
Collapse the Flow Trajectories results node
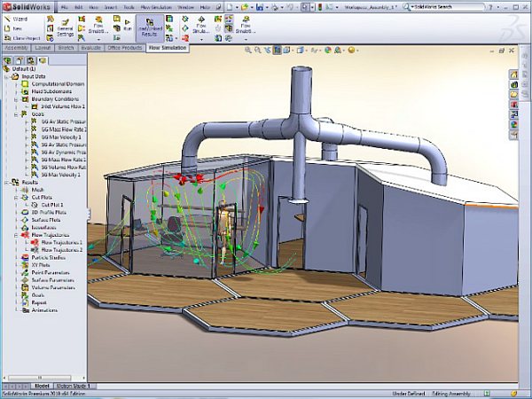click(x=17, y=235)
